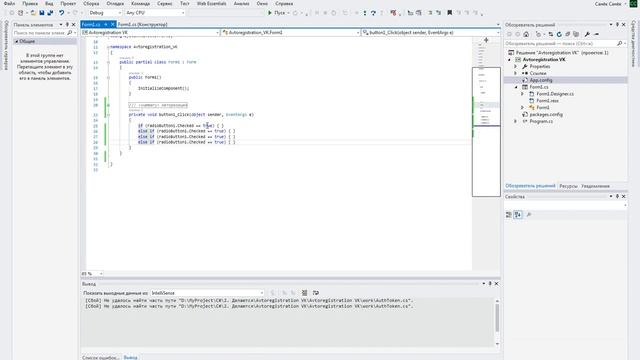
Task: Undo the last edit via toolbar arrow
Action: pyautogui.click(x=62, y=13)
